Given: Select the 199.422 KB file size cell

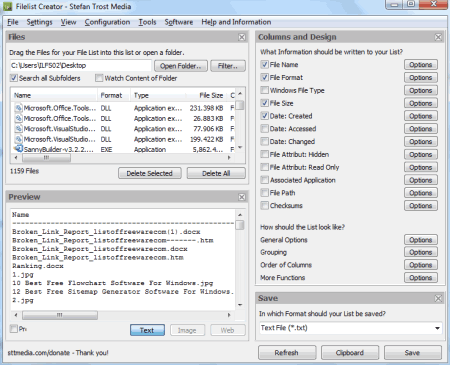Looking at the screenshot, I should [206, 139].
